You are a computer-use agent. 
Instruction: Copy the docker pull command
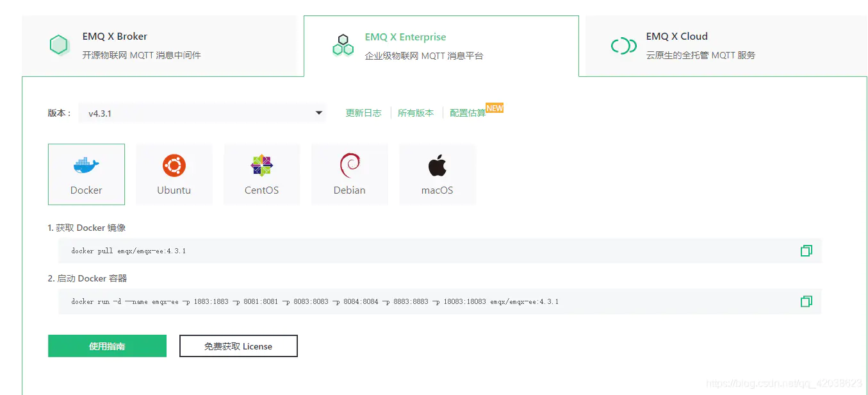tap(806, 251)
